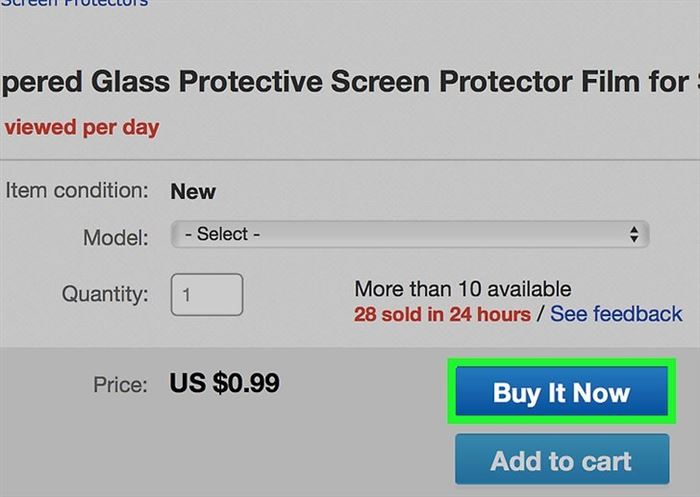Click the up-down arrows on Model selector
This screenshot has width=700, height=497.
pos(634,234)
